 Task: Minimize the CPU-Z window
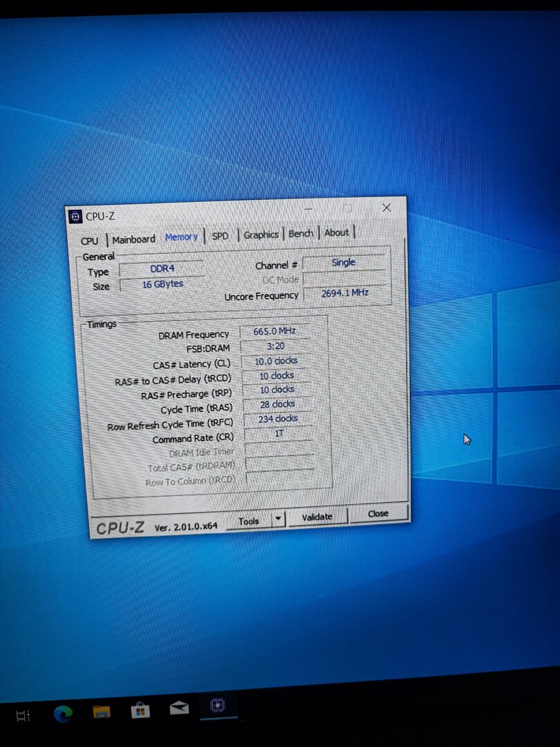coord(308,209)
